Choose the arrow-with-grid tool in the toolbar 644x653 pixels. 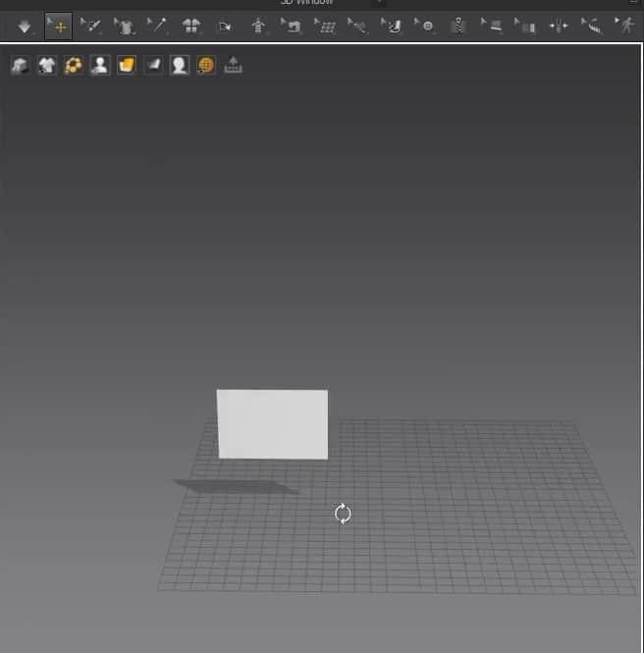325,27
